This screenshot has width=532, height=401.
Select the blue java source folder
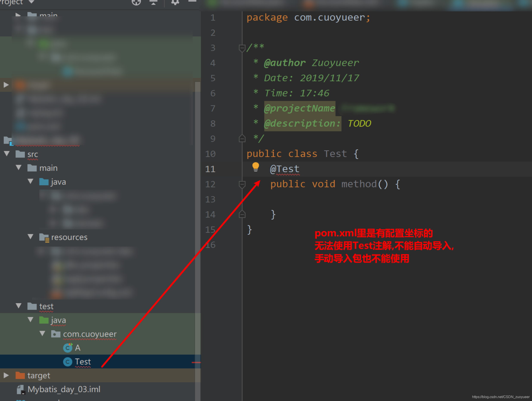pos(58,182)
